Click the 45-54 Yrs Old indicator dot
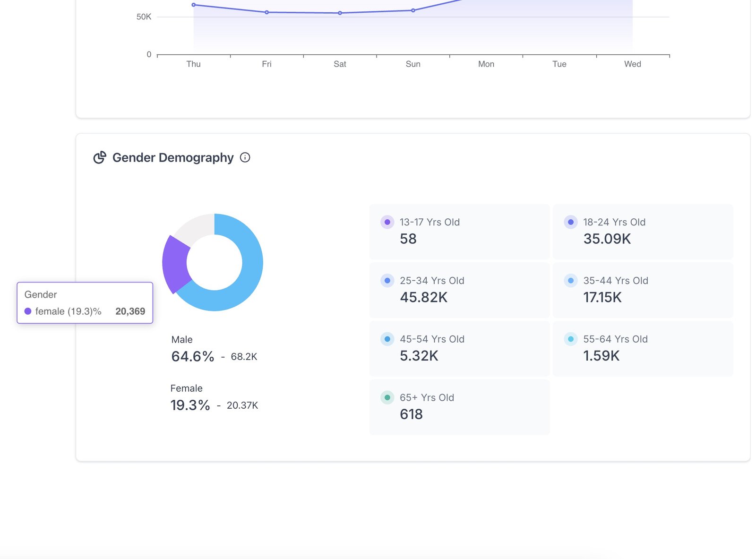This screenshot has height=559, width=756. tap(387, 339)
